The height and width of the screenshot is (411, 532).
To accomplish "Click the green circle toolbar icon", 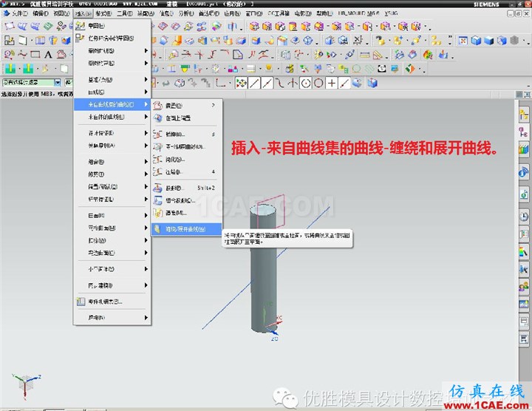I will [x=356, y=69].
